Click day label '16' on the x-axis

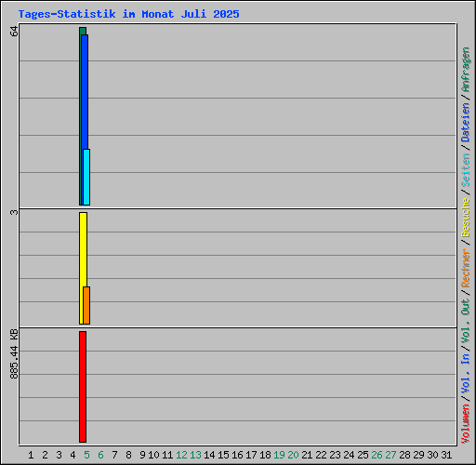coord(237,455)
